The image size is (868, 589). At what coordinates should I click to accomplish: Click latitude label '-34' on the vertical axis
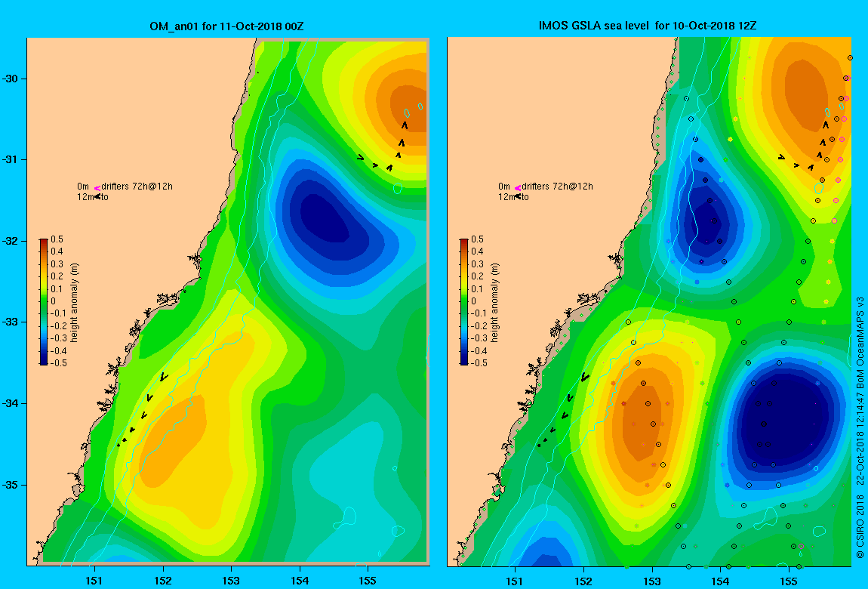[x=10, y=403]
